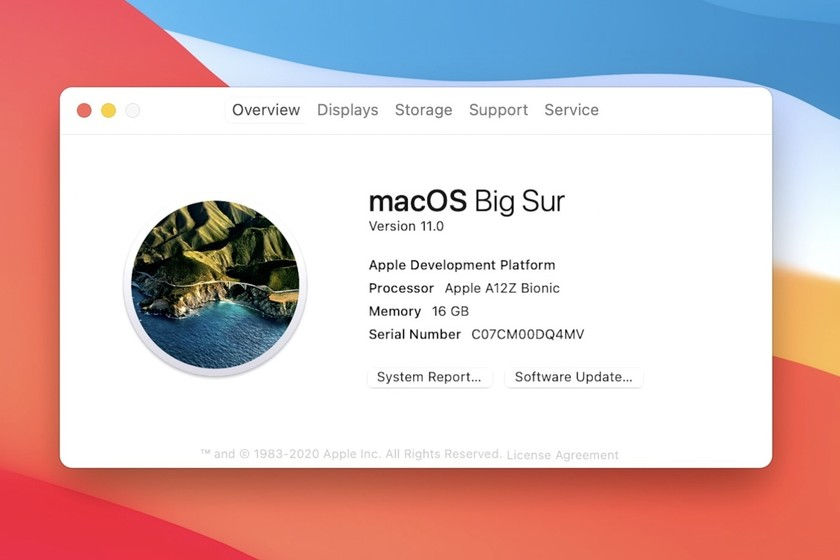
Task: Open the Displays tab
Action: point(348,110)
